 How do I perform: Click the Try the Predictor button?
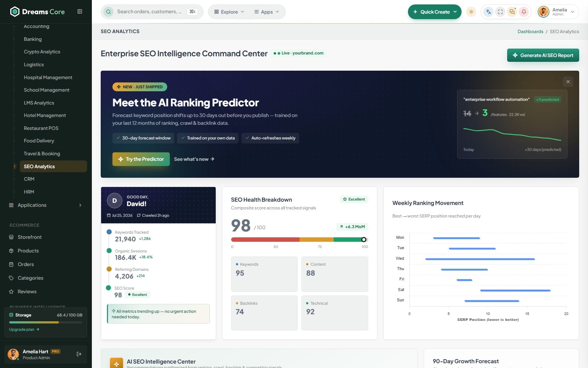coord(141,159)
